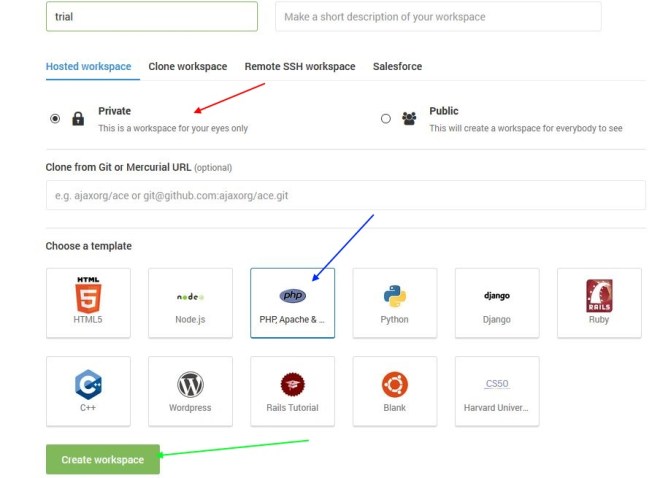Click 'This is a workspace for your eyes only'
660x478 pixels.
tap(173, 128)
